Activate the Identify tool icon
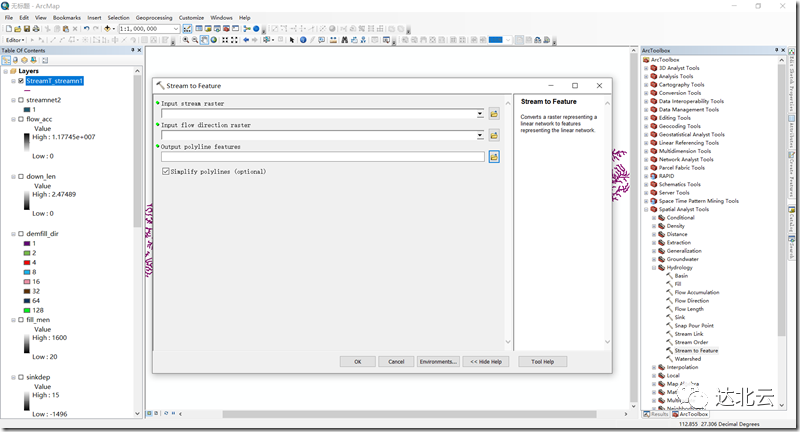This screenshot has width=800, height=432. [x=303, y=40]
